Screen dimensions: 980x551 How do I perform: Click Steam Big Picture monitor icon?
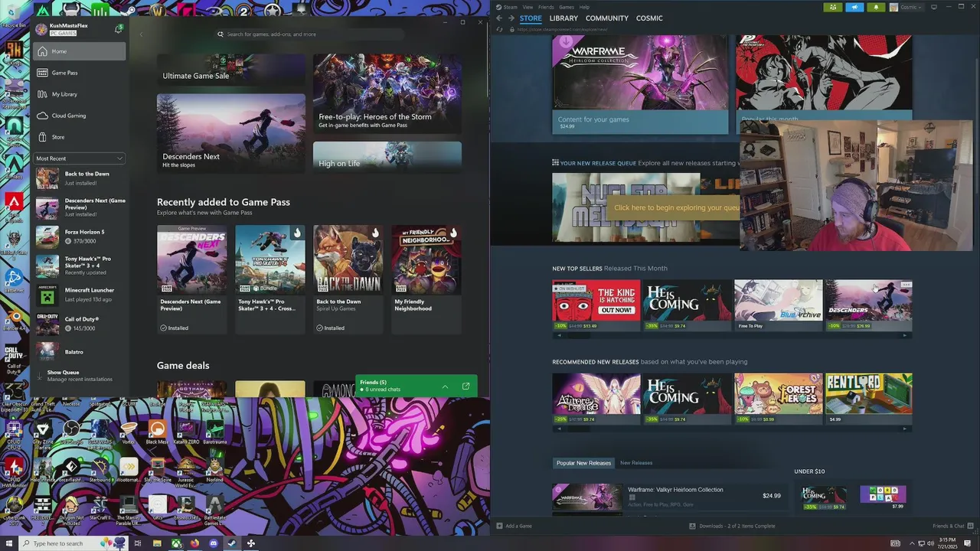[x=933, y=7]
